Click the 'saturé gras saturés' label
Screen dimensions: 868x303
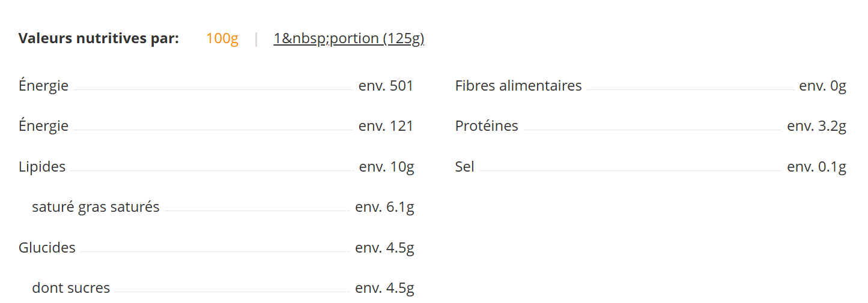tap(96, 207)
